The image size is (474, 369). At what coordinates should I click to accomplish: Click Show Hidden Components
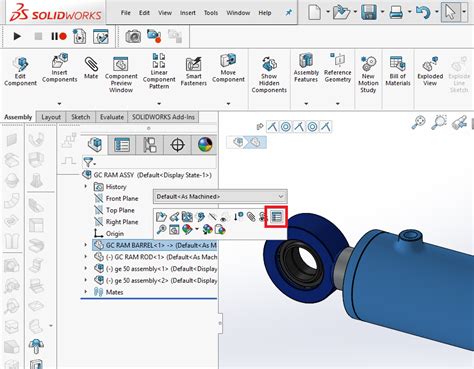[269, 74]
